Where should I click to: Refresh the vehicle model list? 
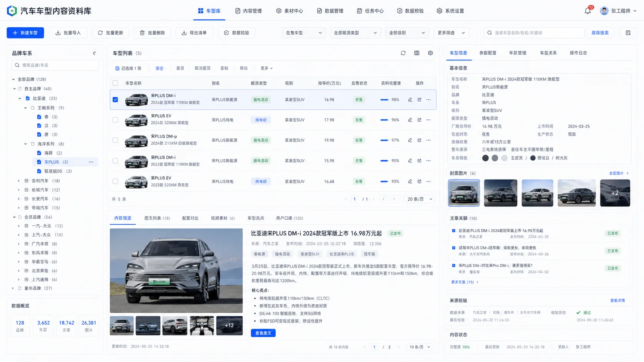403,53
